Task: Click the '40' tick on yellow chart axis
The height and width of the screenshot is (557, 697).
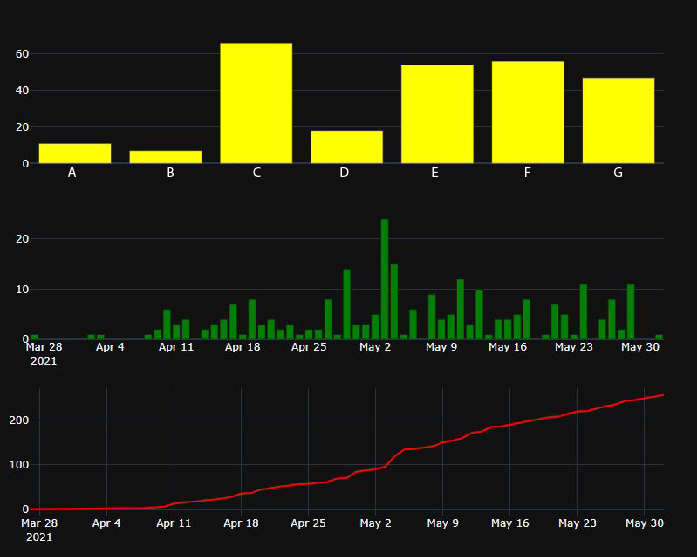Action: pyautogui.click(x=22, y=90)
